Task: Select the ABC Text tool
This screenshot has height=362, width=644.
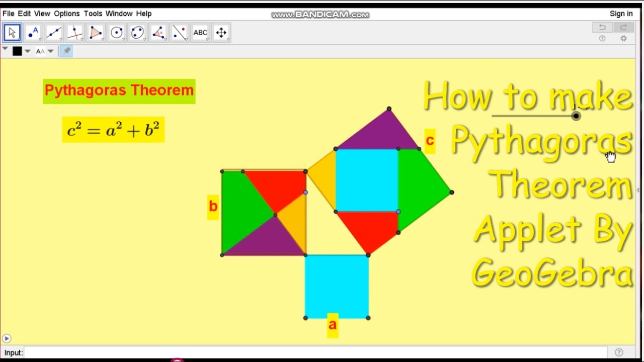Action: click(200, 33)
